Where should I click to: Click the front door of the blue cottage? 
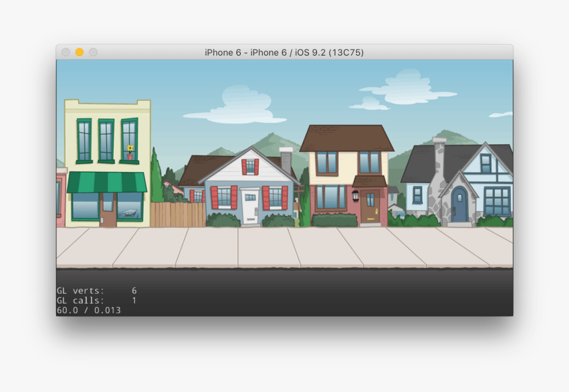250,205
